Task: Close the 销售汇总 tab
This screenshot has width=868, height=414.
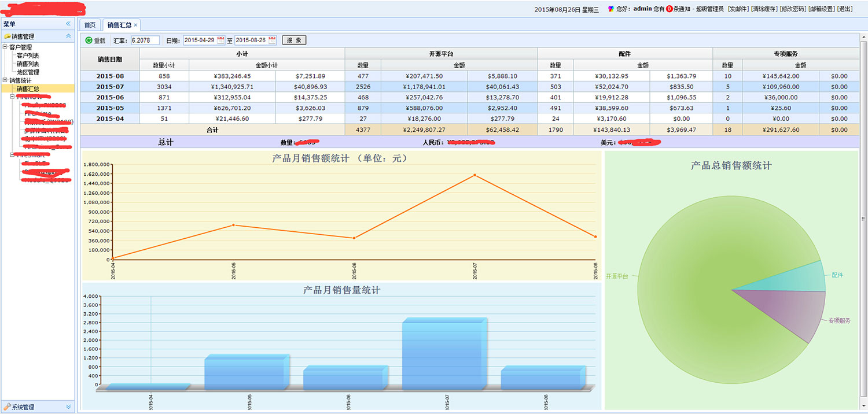Action: 136,25
